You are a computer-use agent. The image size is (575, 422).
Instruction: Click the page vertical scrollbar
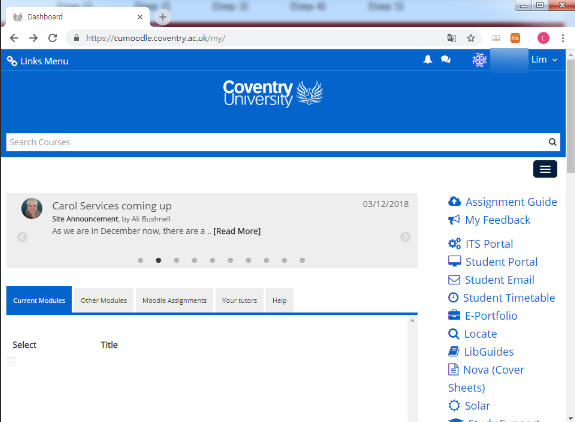pyautogui.click(x=570, y=115)
